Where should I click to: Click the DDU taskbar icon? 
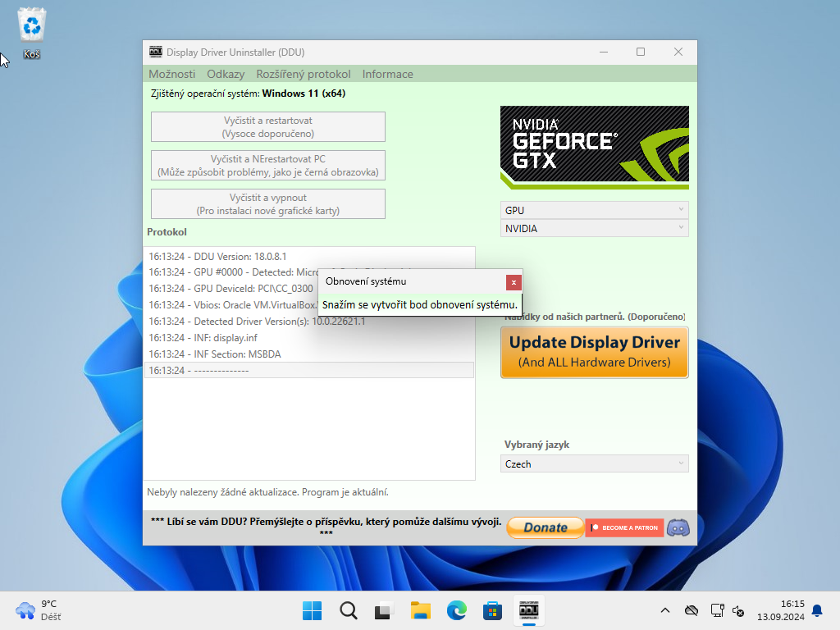pos(528,610)
